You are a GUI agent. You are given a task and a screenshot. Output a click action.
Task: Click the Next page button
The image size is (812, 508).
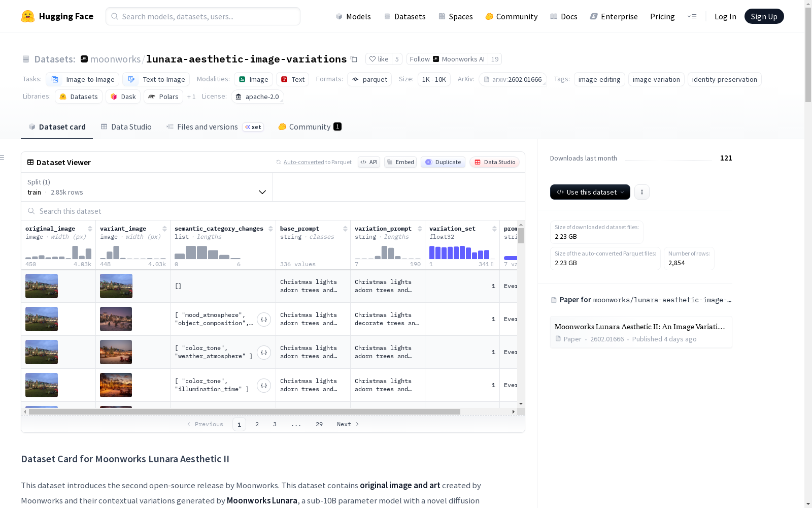tap(348, 424)
